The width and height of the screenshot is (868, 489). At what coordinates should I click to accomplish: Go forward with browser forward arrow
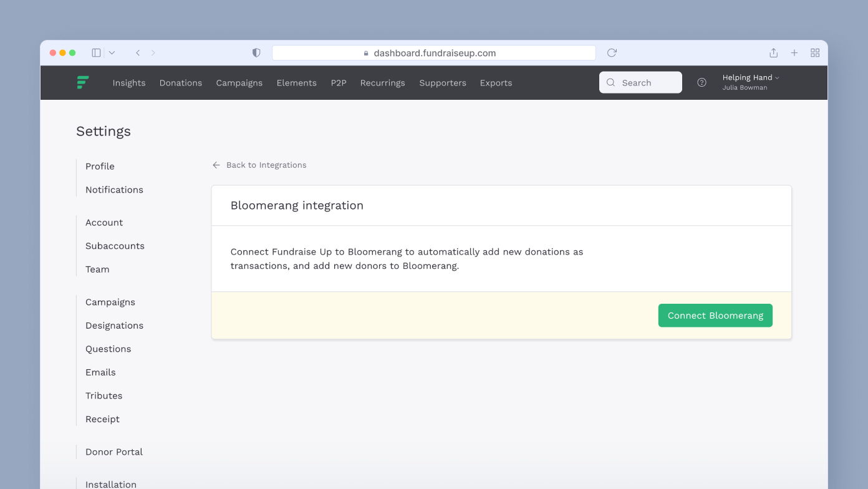(x=153, y=53)
